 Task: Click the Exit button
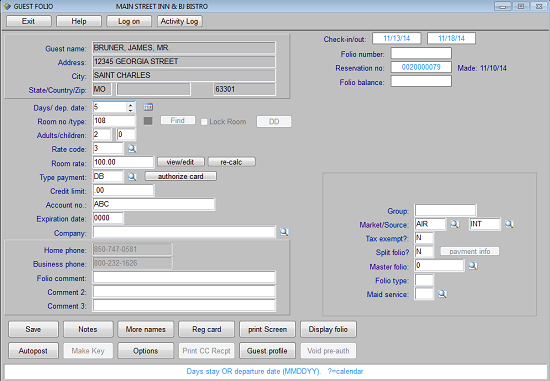pos(29,21)
